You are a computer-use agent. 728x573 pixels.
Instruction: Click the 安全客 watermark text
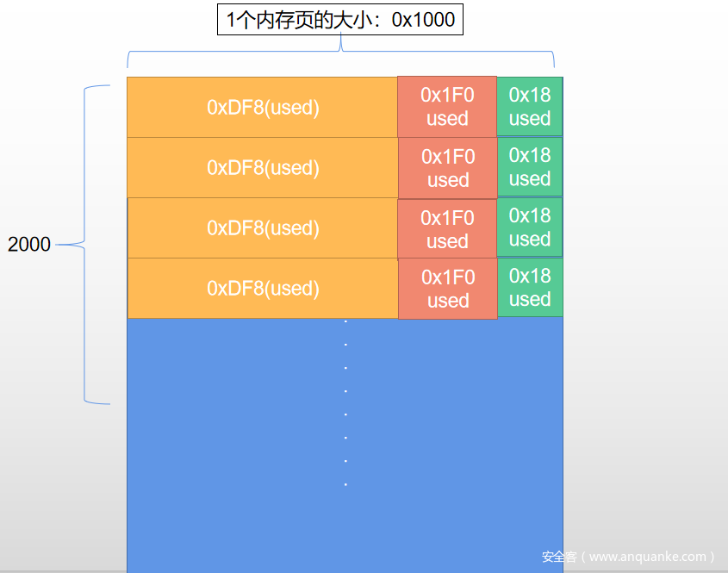point(559,557)
